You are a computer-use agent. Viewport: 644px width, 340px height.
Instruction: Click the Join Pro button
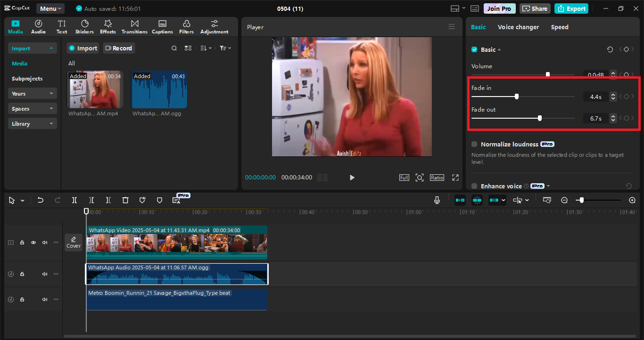click(x=499, y=8)
